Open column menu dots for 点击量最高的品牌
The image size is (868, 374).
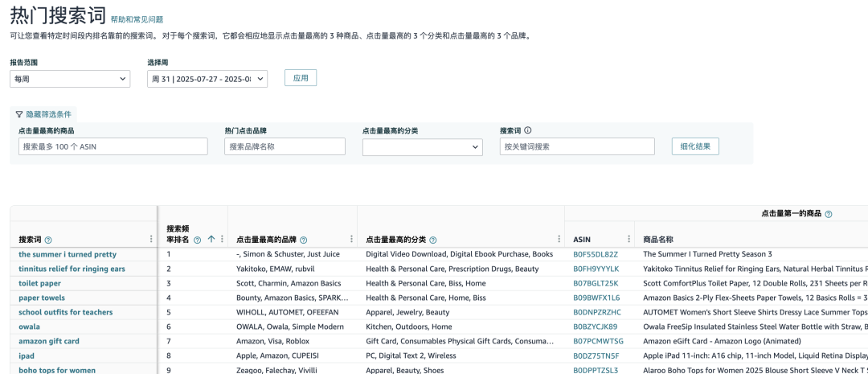pos(351,239)
